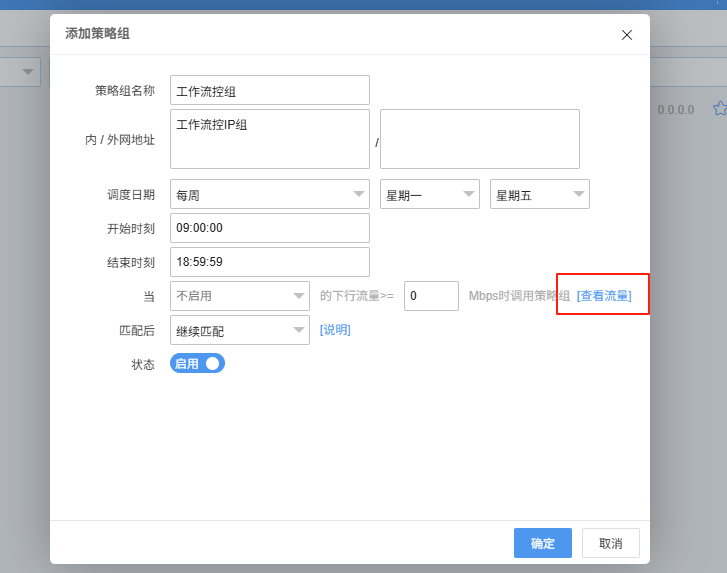
Task: Click the 开始时刻 field showing 09:00:00
Action: [270, 228]
